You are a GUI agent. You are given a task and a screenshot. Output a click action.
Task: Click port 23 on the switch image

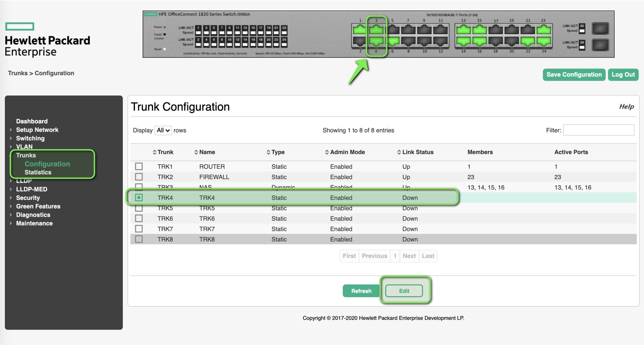click(543, 29)
